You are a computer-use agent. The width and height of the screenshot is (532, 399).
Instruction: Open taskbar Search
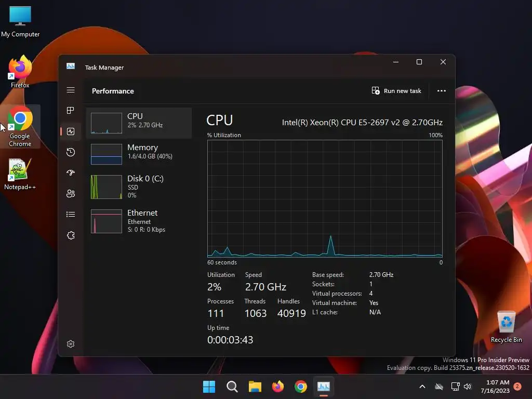232,387
